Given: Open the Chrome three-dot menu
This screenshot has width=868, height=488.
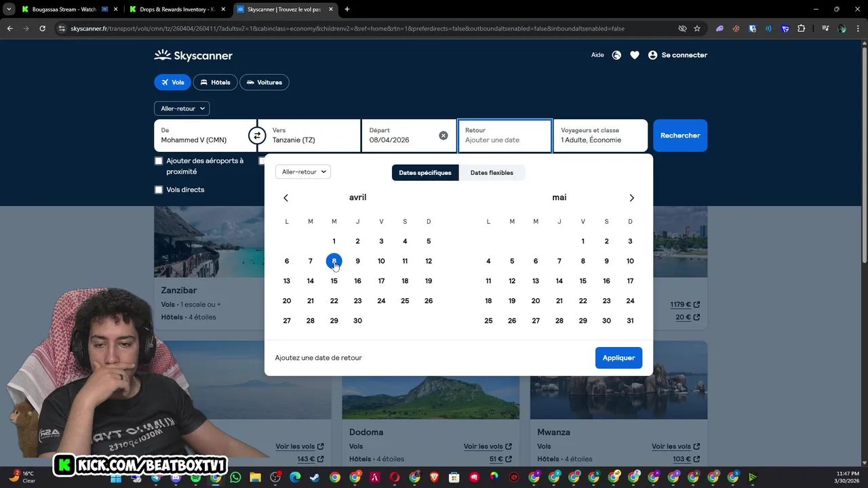Looking at the screenshot, I should click(858, 28).
